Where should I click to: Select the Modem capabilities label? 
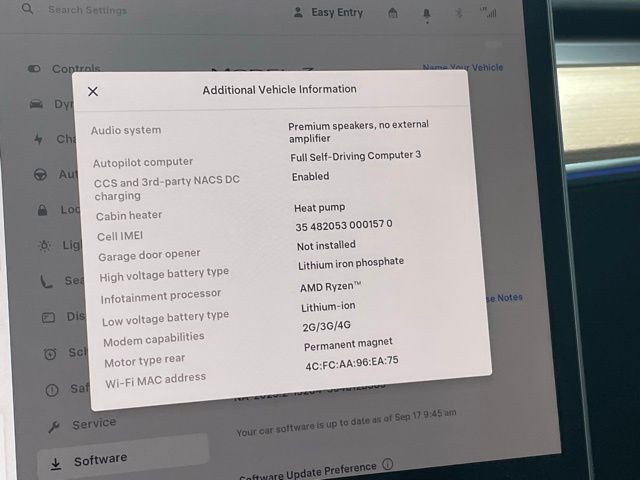coord(154,340)
